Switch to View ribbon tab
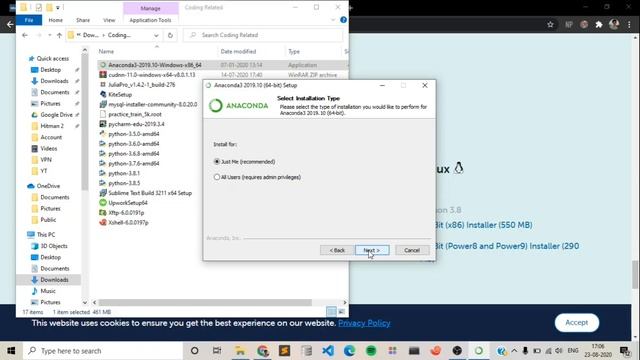 [109, 20]
